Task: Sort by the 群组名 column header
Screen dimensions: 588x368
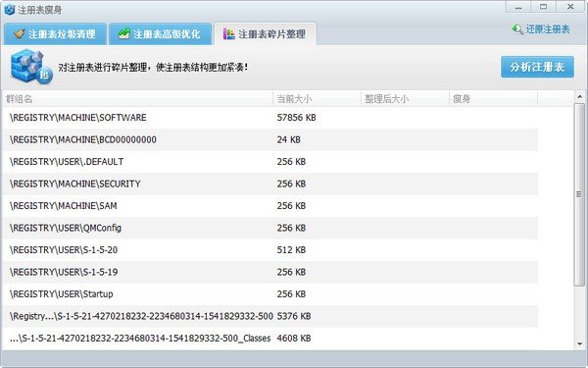Action: [x=138, y=99]
